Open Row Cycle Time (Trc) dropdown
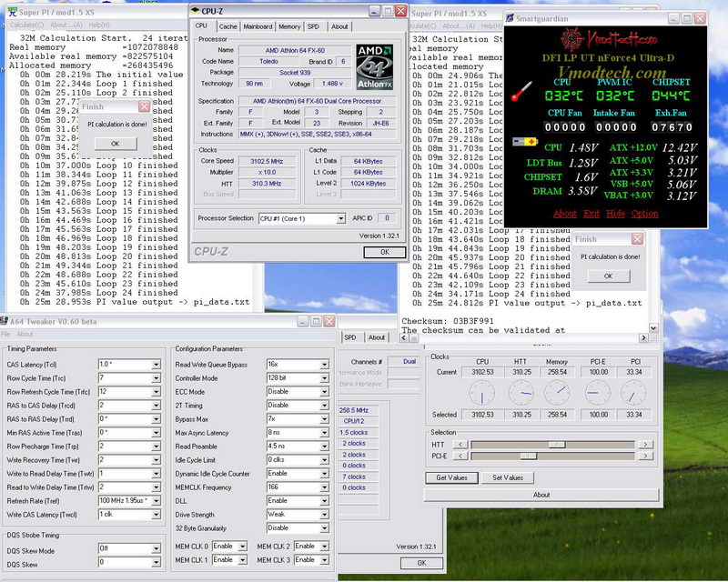728x582 pixels. tap(156, 378)
